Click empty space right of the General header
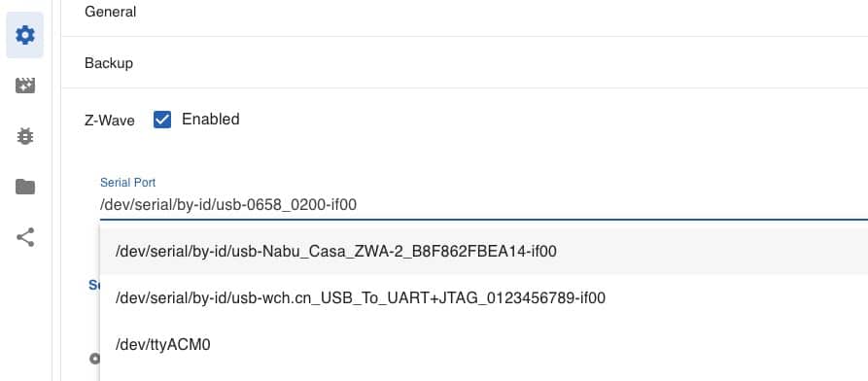Screen dimensions: 868x381 (499, 12)
